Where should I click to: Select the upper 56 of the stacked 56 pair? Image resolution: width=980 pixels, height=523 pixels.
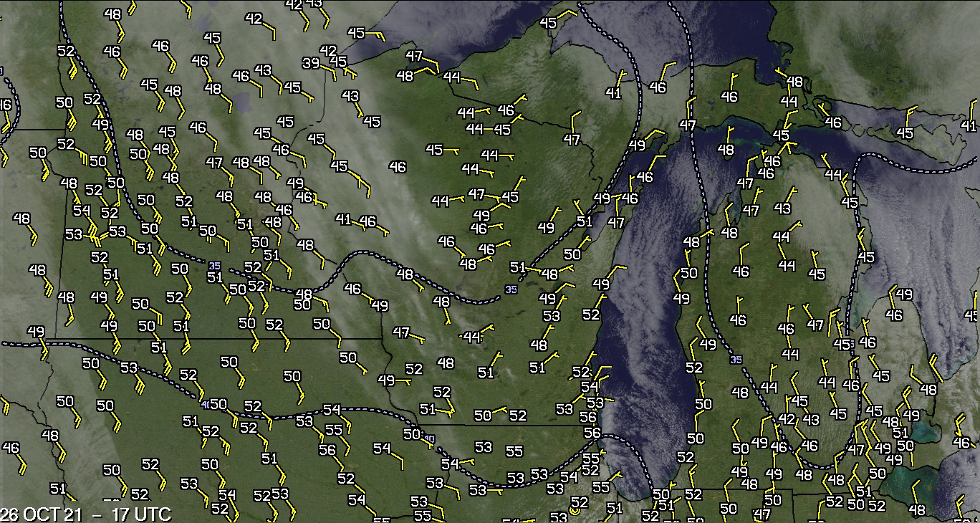coord(588,417)
